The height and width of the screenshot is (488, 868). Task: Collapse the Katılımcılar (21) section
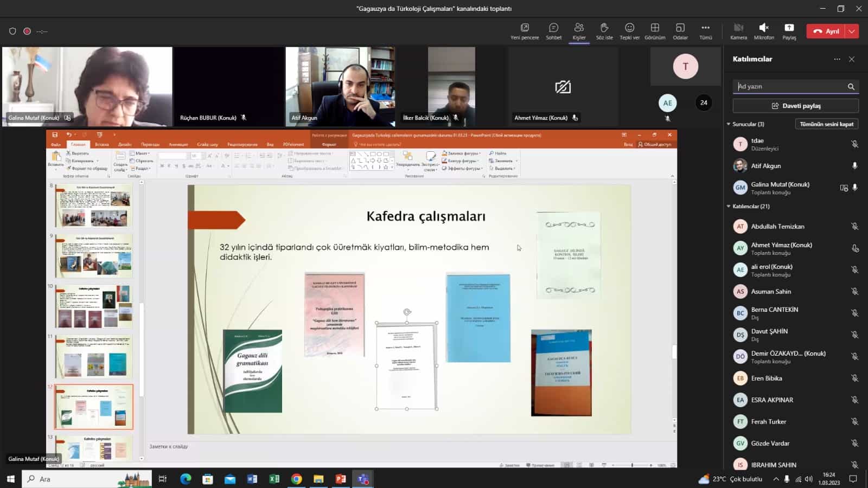[729, 207]
